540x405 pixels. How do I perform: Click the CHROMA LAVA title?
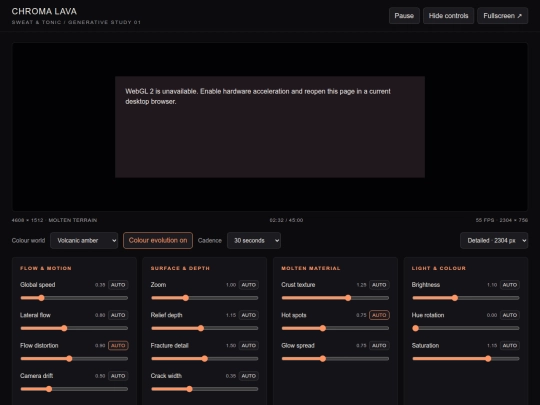click(44, 11)
